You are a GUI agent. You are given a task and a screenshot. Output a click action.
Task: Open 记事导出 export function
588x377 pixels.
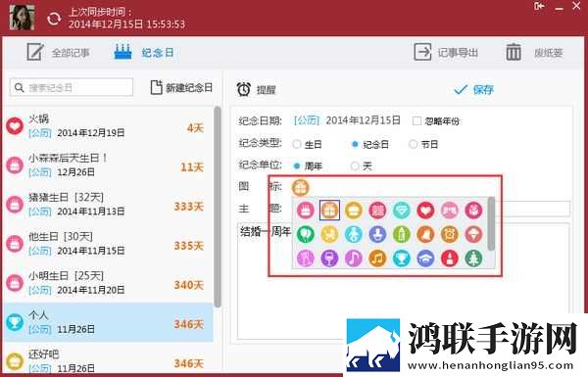[446, 53]
